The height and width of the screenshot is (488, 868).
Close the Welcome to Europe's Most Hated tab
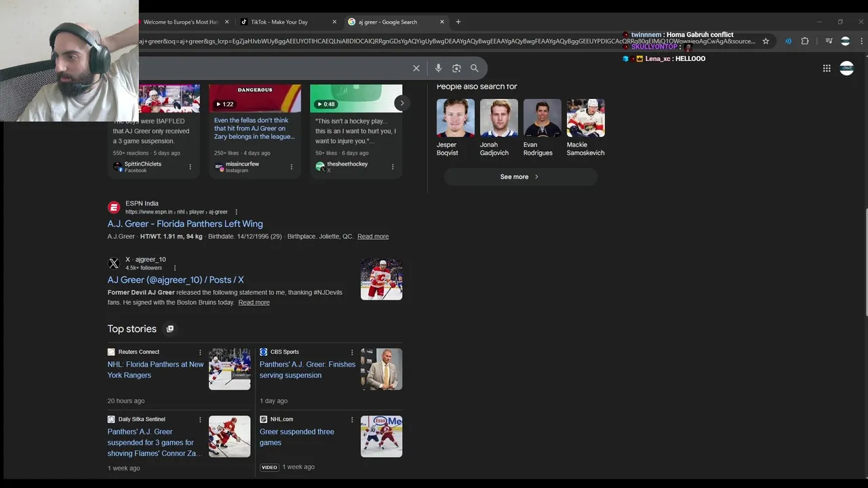coord(226,22)
